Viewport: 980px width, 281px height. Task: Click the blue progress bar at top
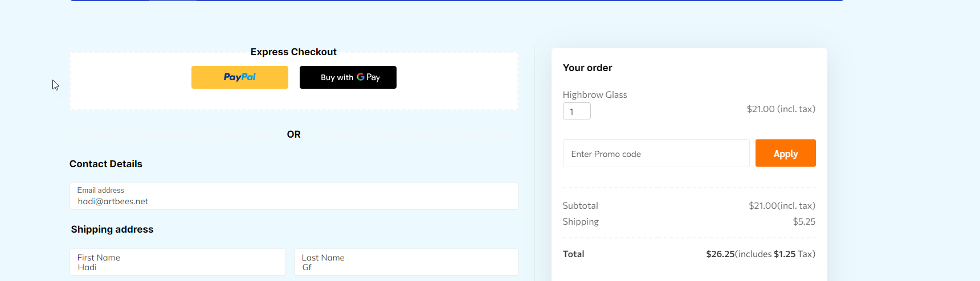coord(456,1)
